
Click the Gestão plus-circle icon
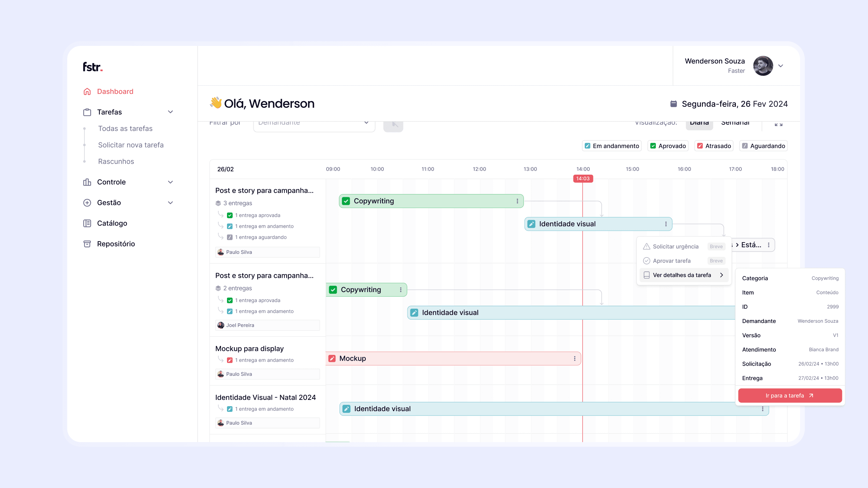87,203
